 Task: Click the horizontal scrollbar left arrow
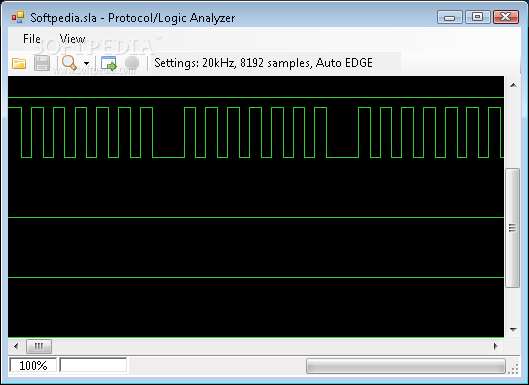[x=16, y=346]
